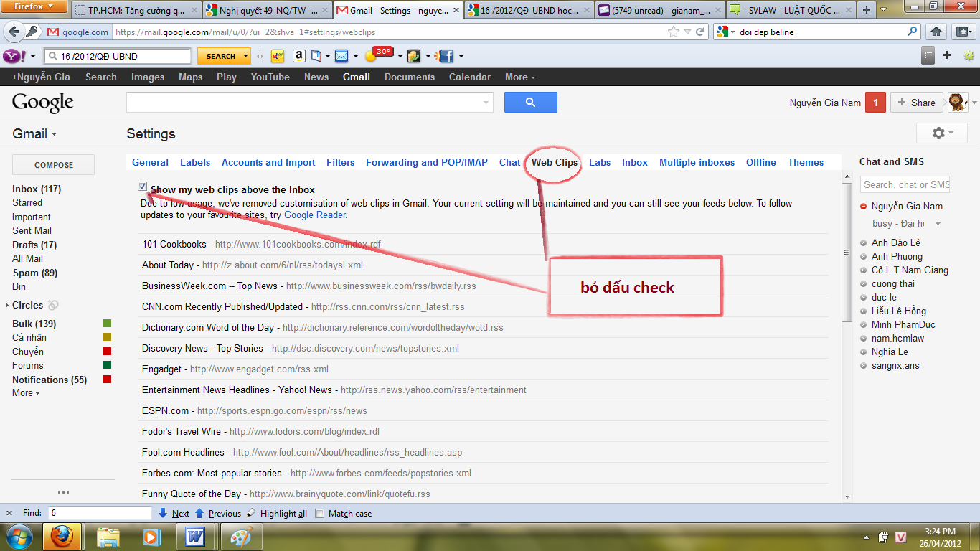Image resolution: width=980 pixels, height=551 pixels.
Task: Open Windows Media Player taskbar icon
Action: 151,537
